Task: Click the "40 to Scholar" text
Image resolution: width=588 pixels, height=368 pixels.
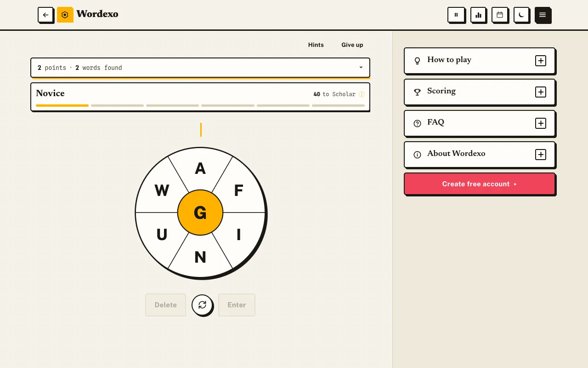Action: [334, 94]
